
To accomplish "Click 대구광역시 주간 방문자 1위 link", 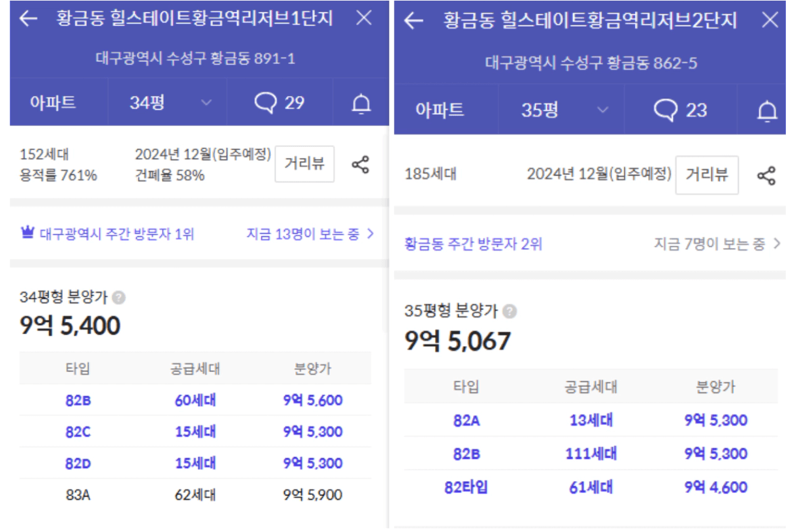I will (x=117, y=234).
